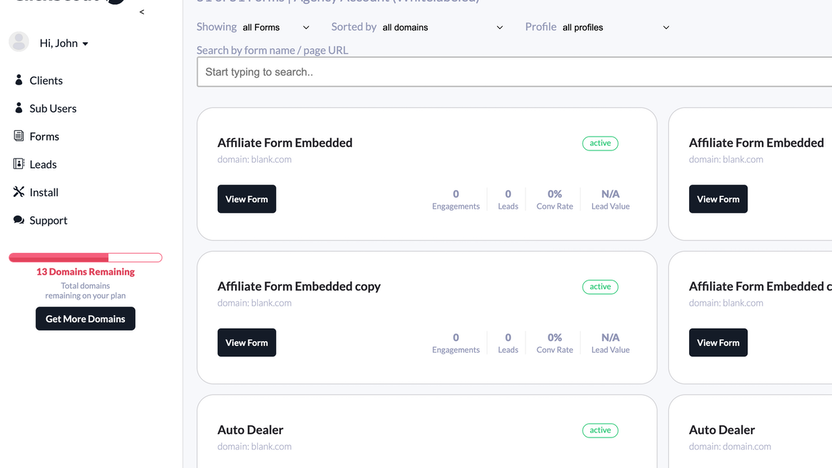Image resolution: width=832 pixels, height=468 pixels.
Task: Click View Form on Affiliate Form Embedded copy
Action: point(247,343)
